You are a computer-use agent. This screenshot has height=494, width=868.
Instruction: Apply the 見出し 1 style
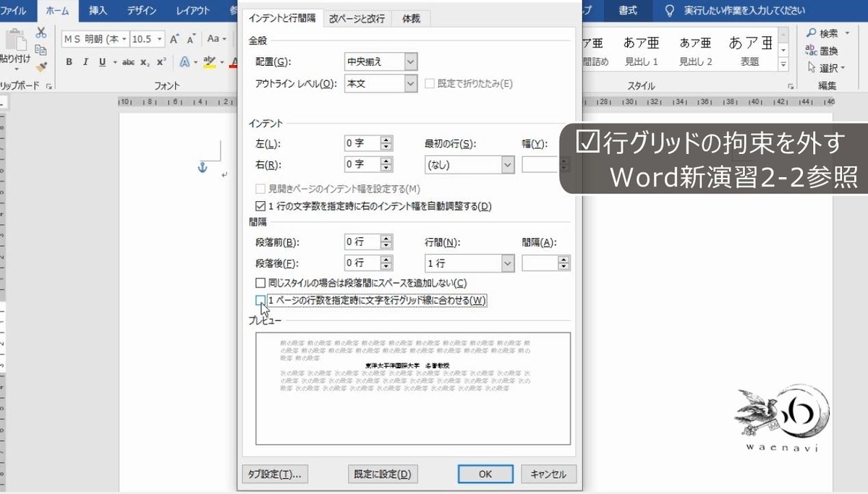642,51
